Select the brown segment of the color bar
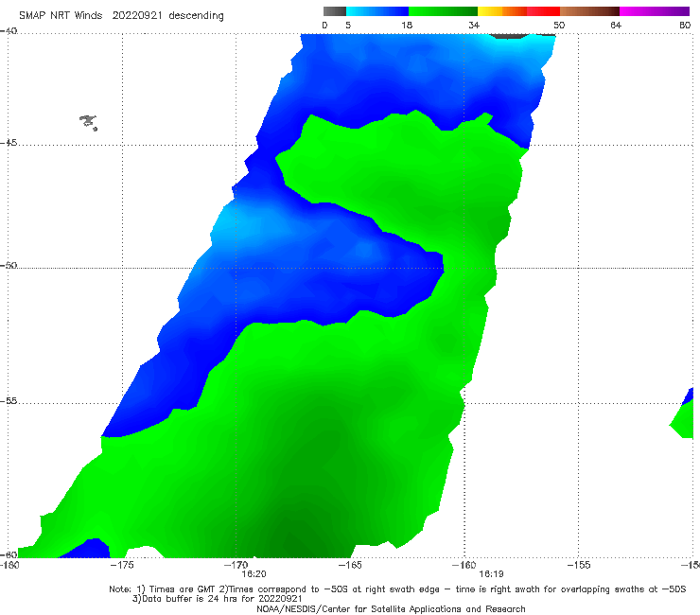700x615 pixels. point(589,11)
